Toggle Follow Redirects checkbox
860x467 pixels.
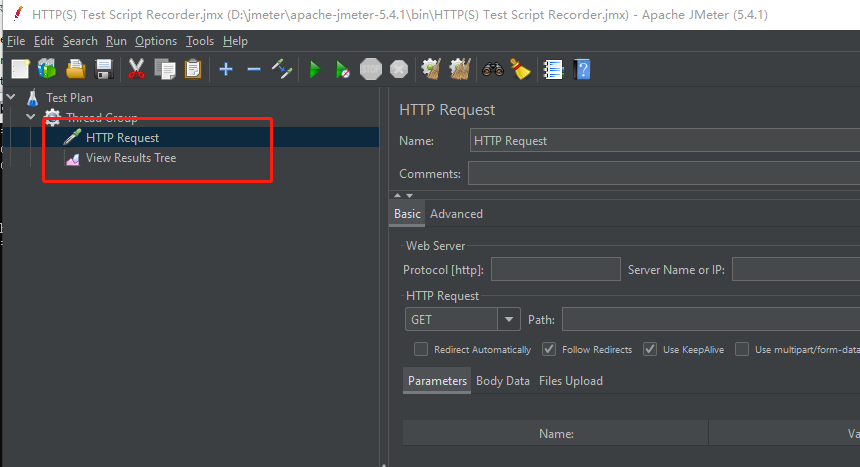click(x=548, y=349)
